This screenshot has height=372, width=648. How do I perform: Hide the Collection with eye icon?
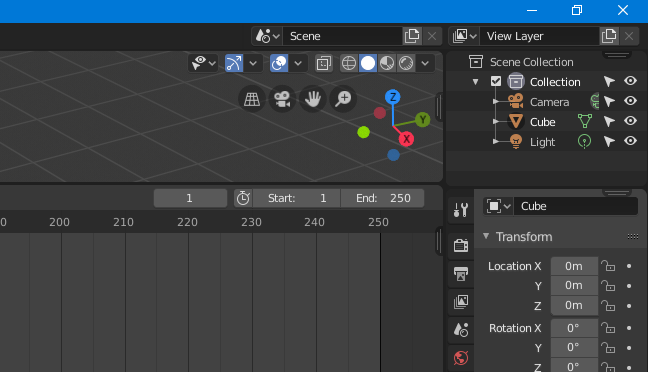[x=630, y=81]
